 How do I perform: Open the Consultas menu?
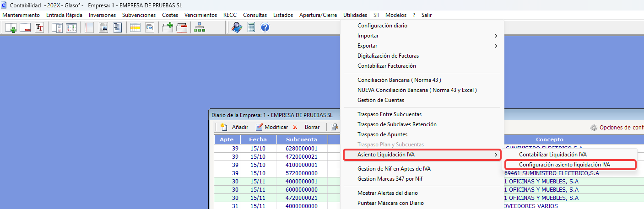pyautogui.click(x=255, y=15)
